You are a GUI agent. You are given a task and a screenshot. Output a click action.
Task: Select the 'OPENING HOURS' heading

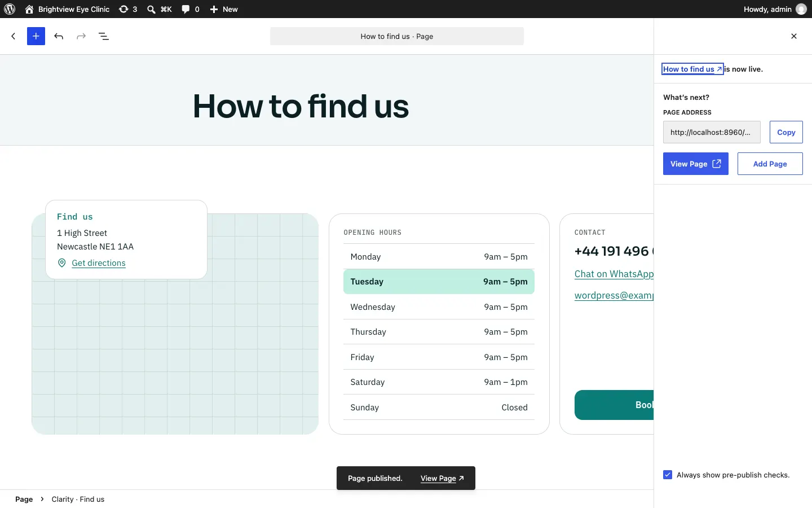[x=373, y=233]
